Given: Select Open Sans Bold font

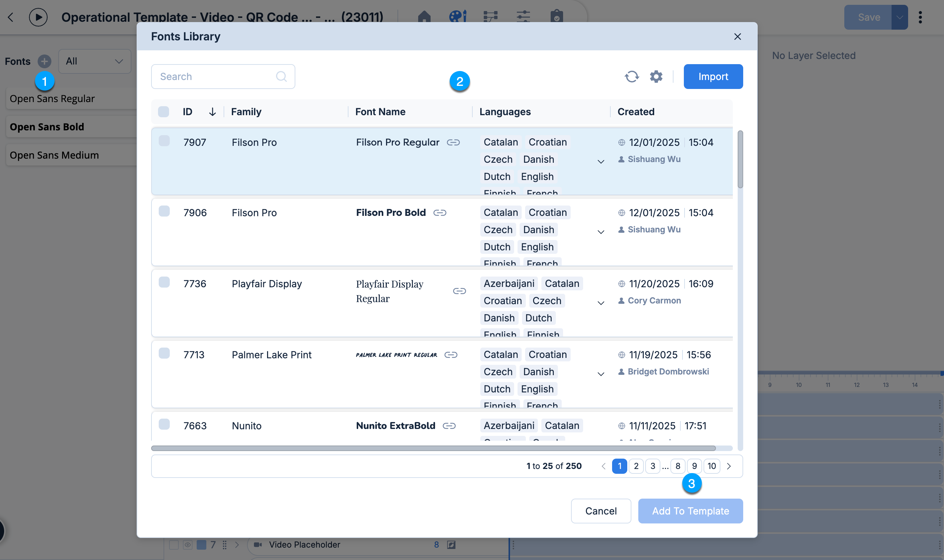Looking at the screenshot, I should click(72, 127).
